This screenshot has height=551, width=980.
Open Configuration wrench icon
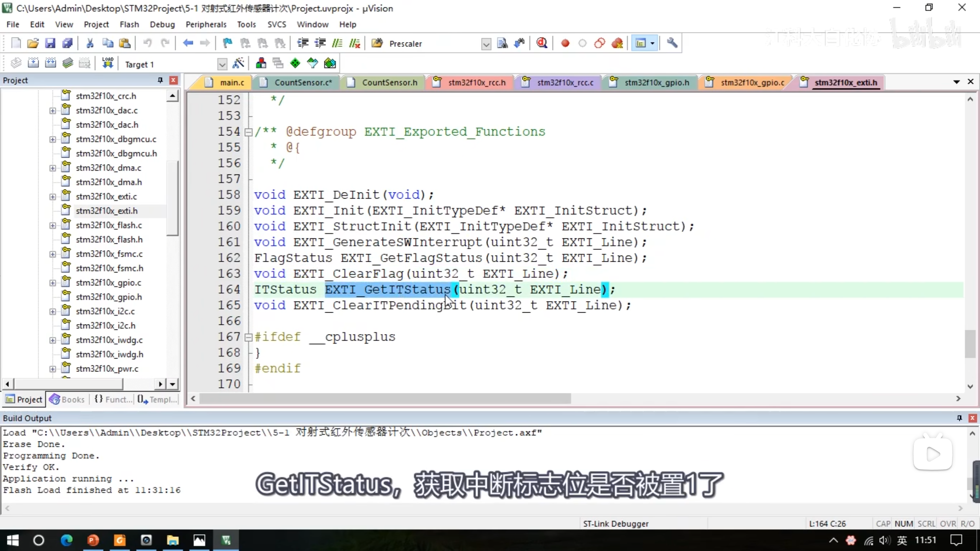[672, 43]
